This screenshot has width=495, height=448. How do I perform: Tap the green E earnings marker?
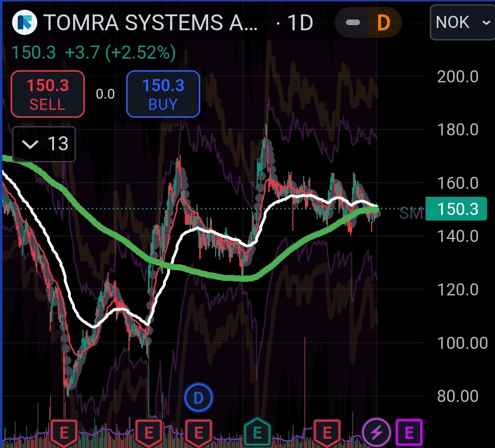[x=258, y=432]
